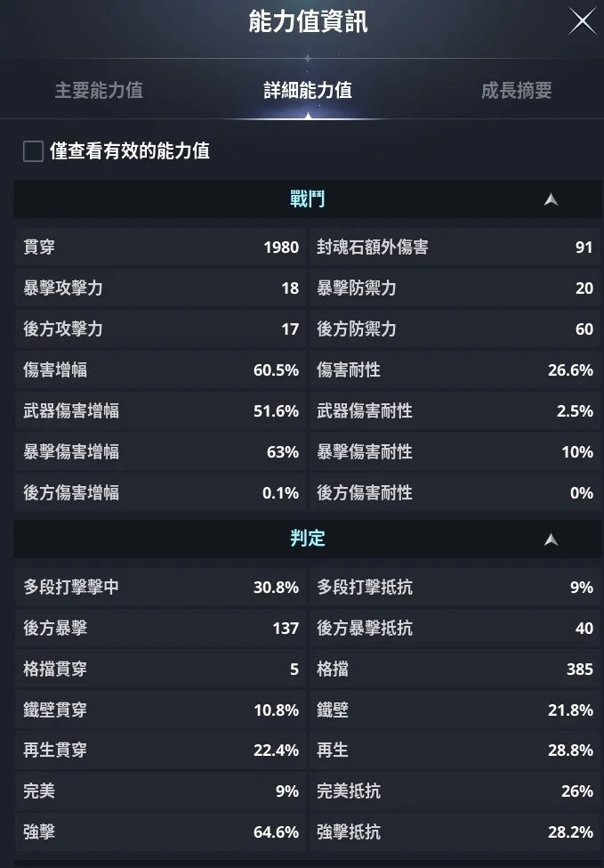Image resolution: width=604 pixels, height=868 pixels.
Task: Switch to the 主要能力值 tab
Action: click(x=99, y=91)
